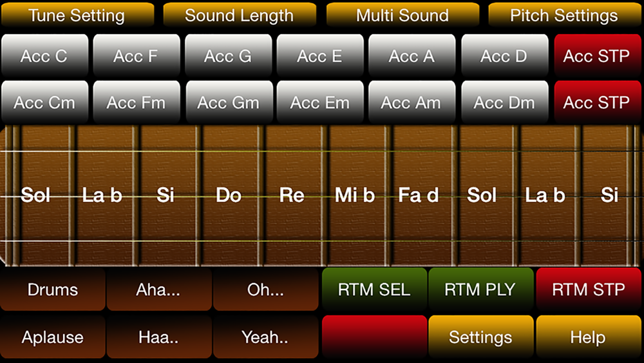Trigger the Yeah.. vocal sample

265,337
